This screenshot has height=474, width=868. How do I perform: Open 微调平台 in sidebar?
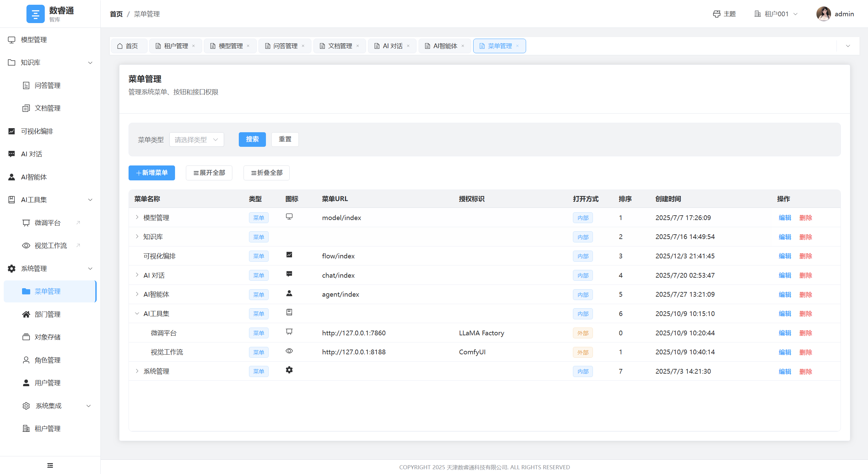click(47, 223)
